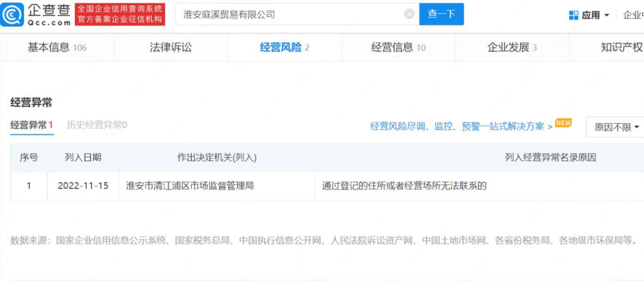Click the red 全国企业信用查询系统 banner

pos(120,14)
